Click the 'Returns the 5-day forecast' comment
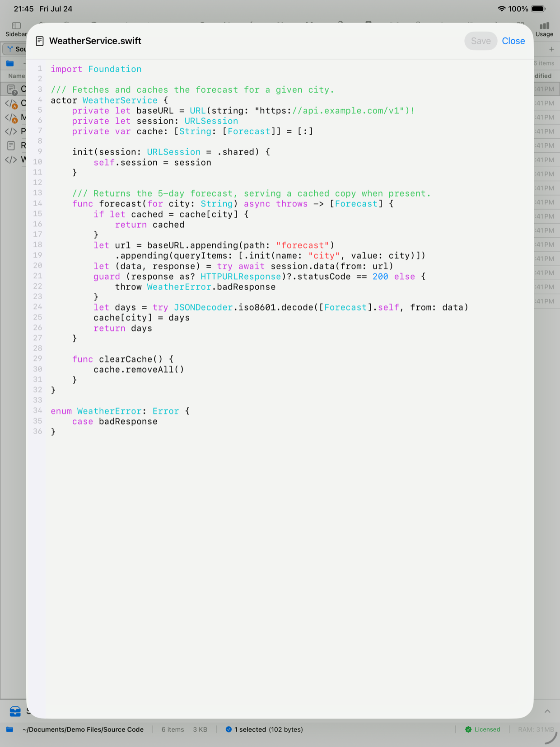 (x=251, y=193)
